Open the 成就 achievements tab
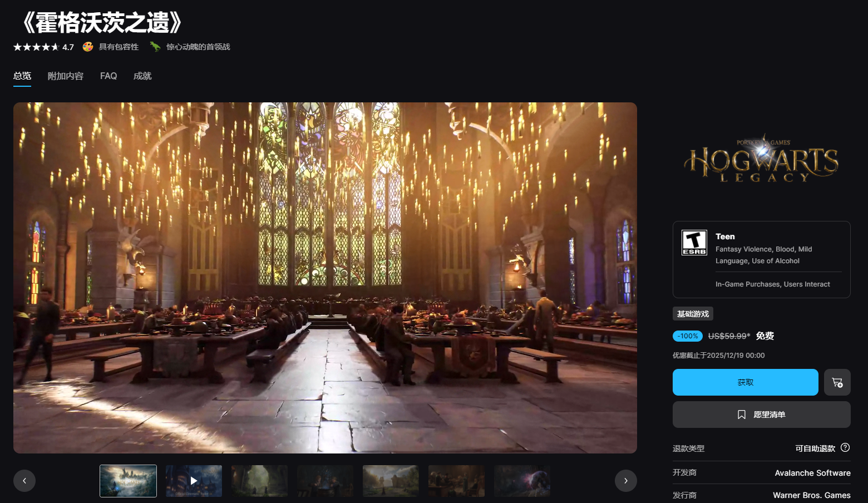The image size is (868, 503). click(142, 76)
